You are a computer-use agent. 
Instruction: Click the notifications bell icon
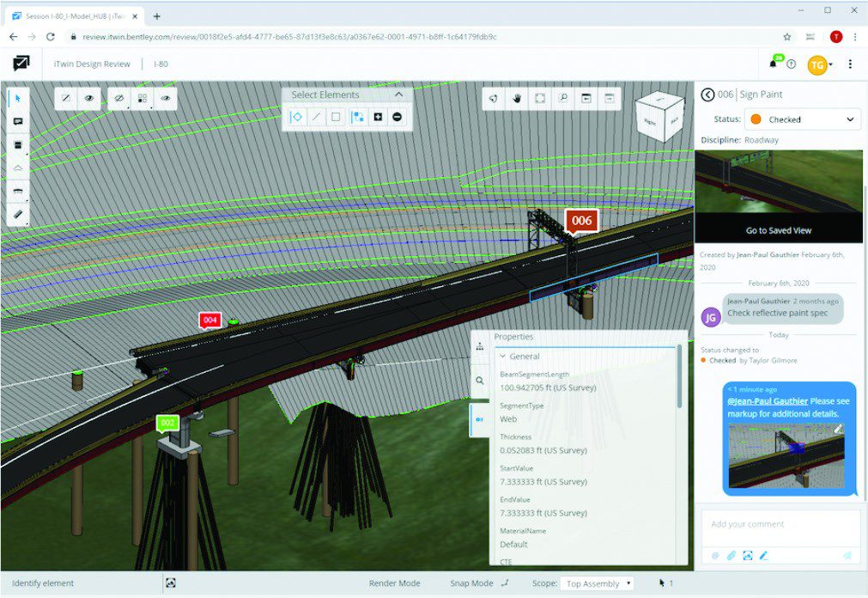point(773,64)
